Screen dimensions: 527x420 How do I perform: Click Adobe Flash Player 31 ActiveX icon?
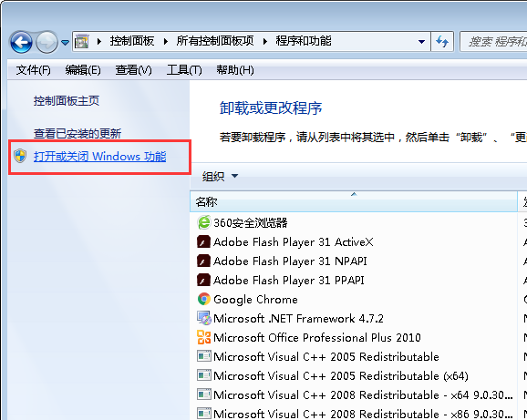point(203,241)
